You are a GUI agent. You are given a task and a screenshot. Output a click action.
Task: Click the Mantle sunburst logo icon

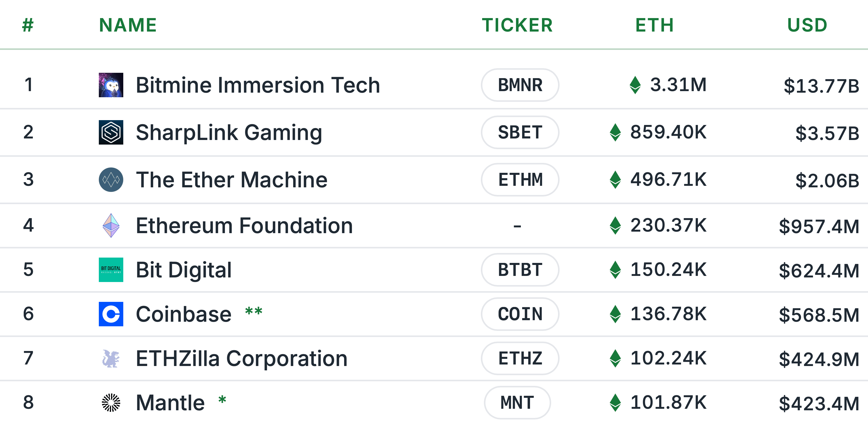tap(111, 402)
